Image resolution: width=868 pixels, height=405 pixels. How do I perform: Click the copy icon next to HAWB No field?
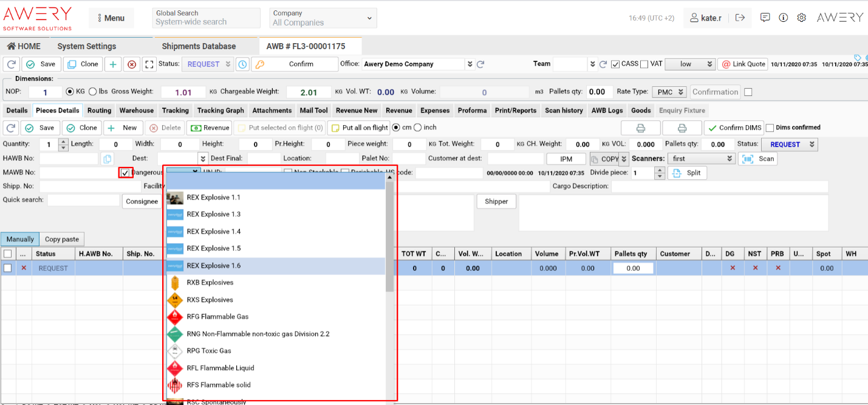(x=108, y=158)
